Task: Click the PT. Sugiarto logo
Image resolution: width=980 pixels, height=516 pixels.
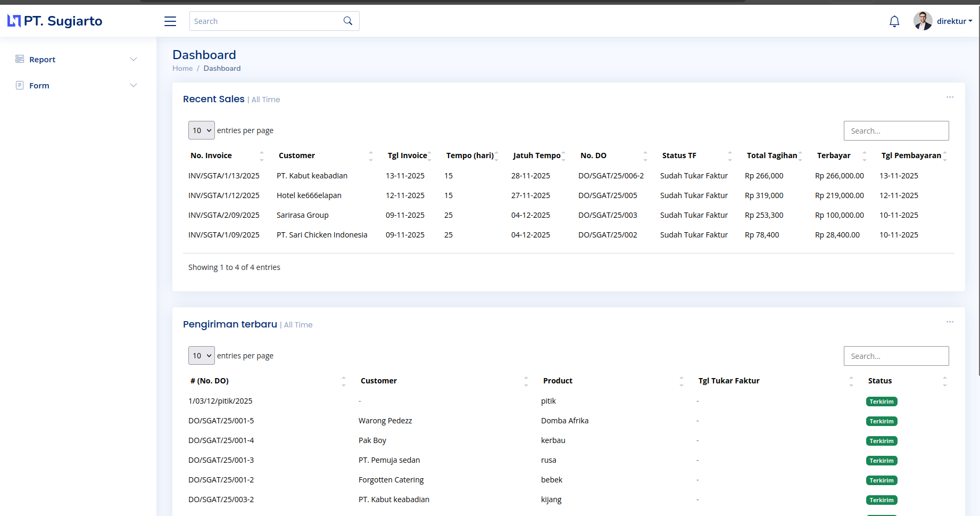Action: click(x=54, y=21)
